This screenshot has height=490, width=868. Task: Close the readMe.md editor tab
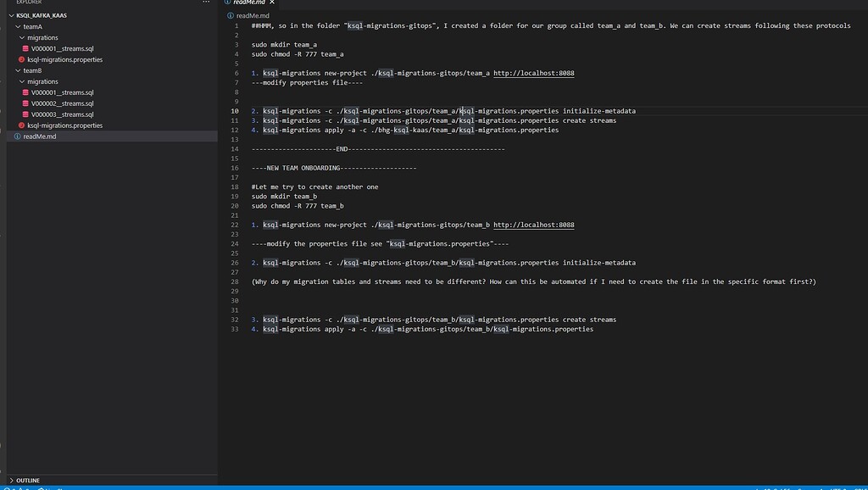pyautogui.click(x=270, y=3)
